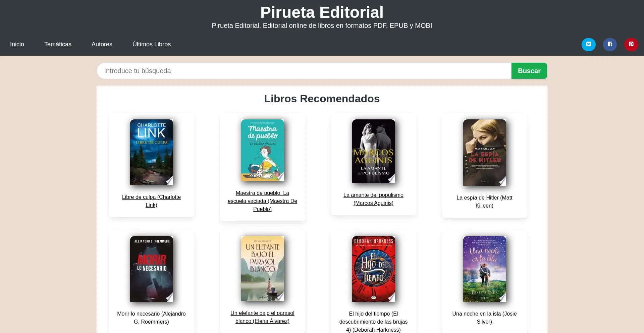Follow the 'La espía de Hitler (Matt Killeen)' link

(484, 202)
